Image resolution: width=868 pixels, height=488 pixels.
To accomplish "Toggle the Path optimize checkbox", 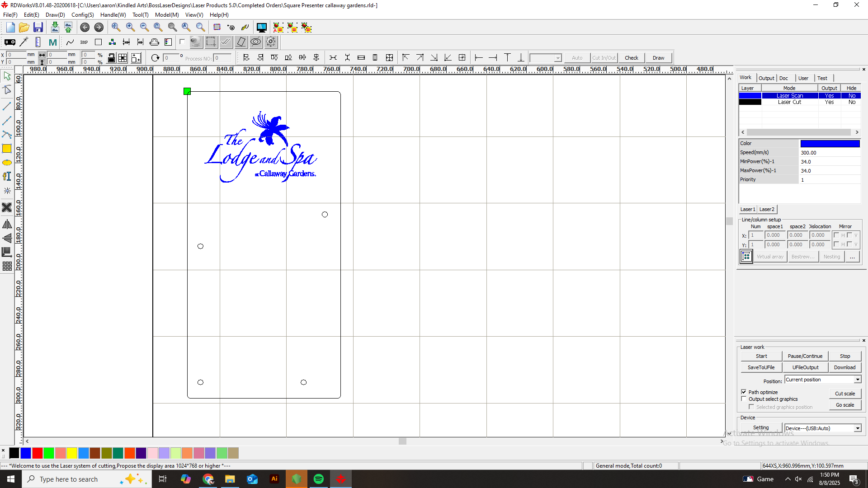I will click(x=744, y=392).
